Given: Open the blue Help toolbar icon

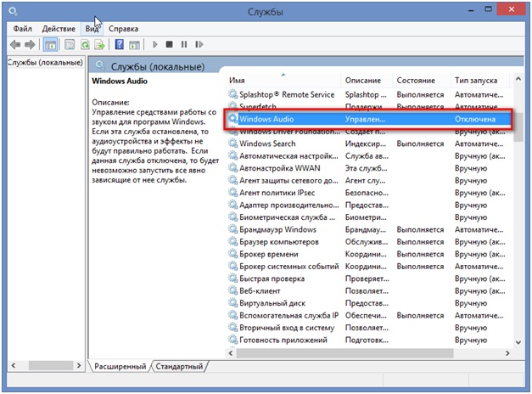Looking at the screenshot, I should point(119,44).
